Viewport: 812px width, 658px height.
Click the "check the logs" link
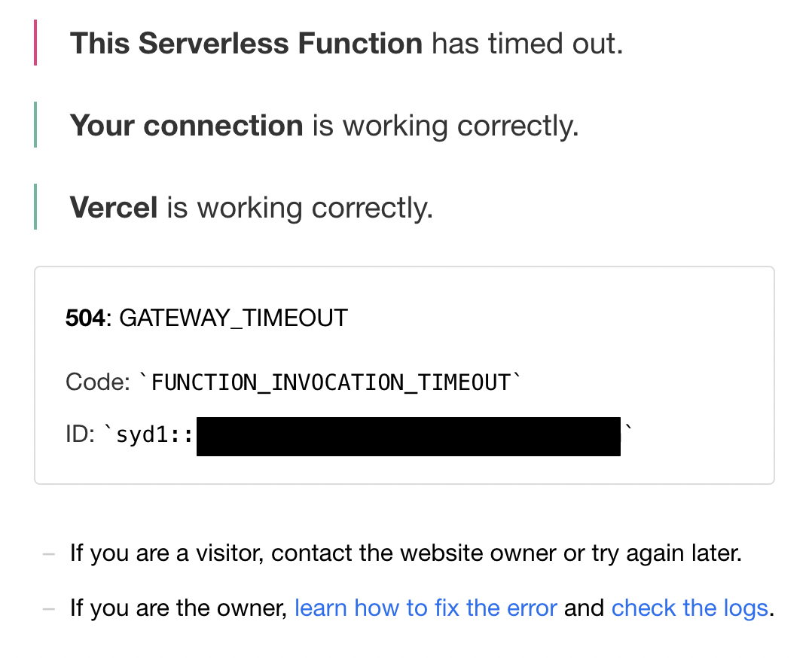click(x=689, y=608)
